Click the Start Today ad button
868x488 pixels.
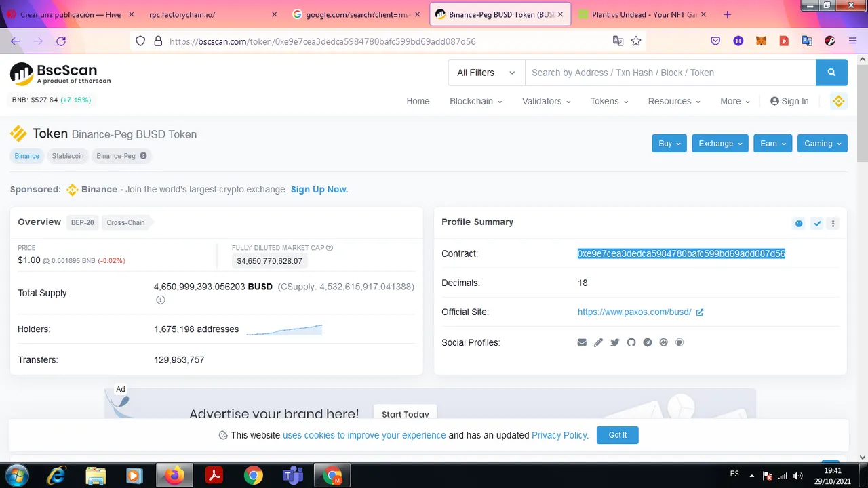pyautogui.click(x=406, y=414)
